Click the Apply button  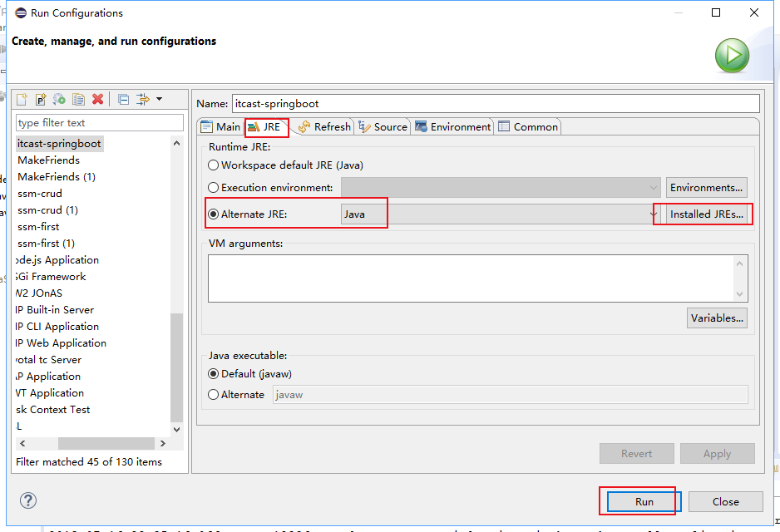[717, 453]
